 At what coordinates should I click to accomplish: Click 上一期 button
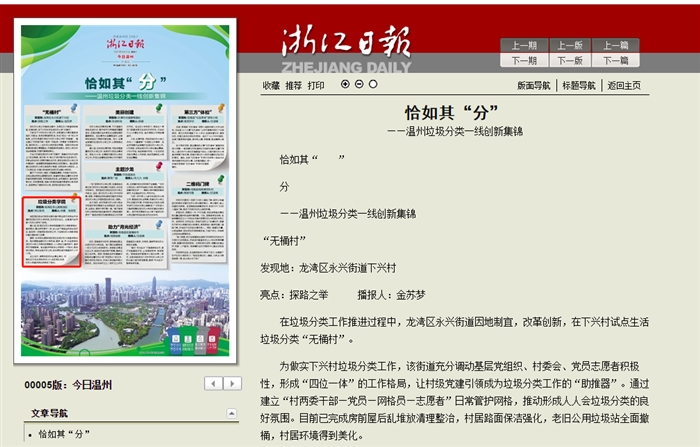tap(524, 45)
